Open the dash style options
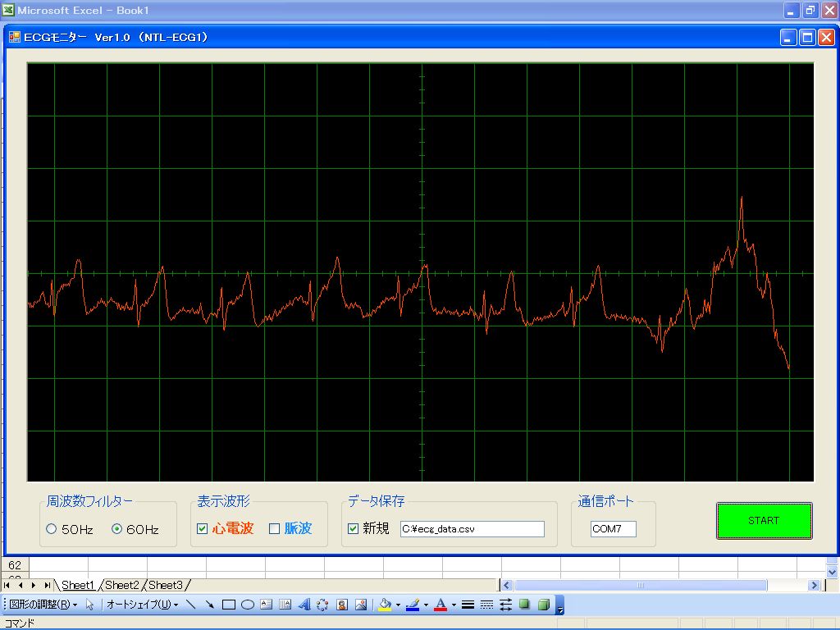Screen dimensions: 840x630 (x=487, y=605)
